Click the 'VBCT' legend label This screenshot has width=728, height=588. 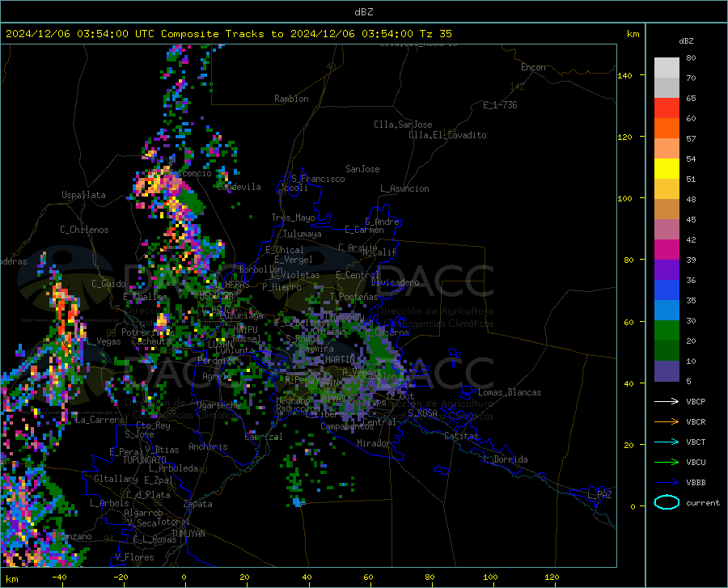pos(696,442)
